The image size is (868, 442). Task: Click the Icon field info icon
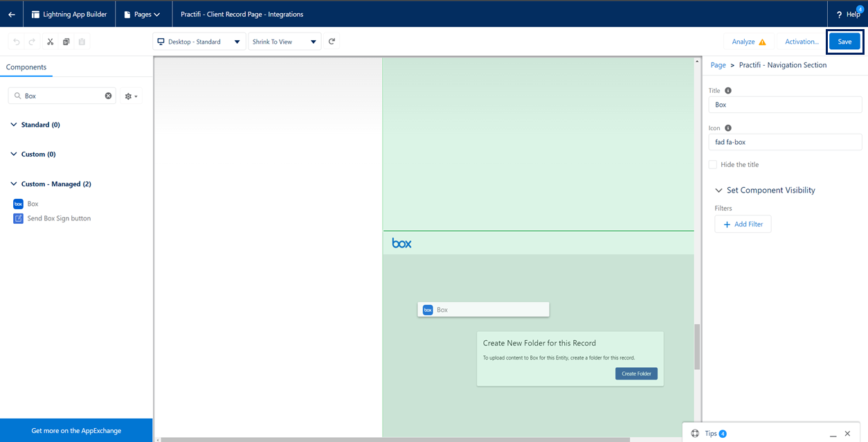point(728,128)
